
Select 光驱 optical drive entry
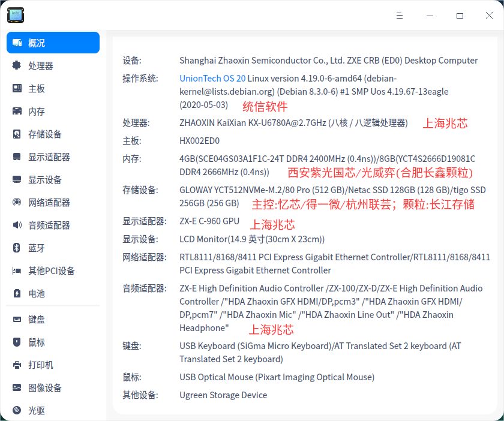click(x=37, y=411)
